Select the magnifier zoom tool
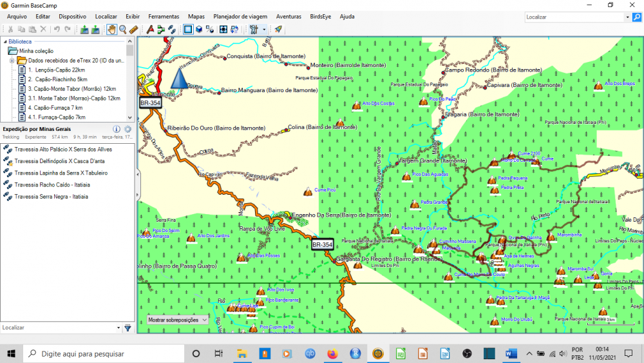Image resolution: width=644 pixels, height=363 pixels. (x=122, y=29)
